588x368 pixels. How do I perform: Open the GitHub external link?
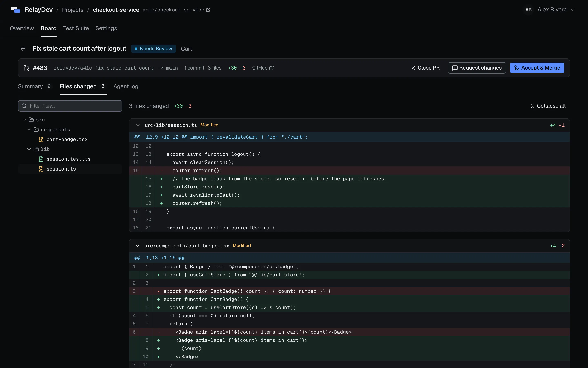tap(263, 68)
